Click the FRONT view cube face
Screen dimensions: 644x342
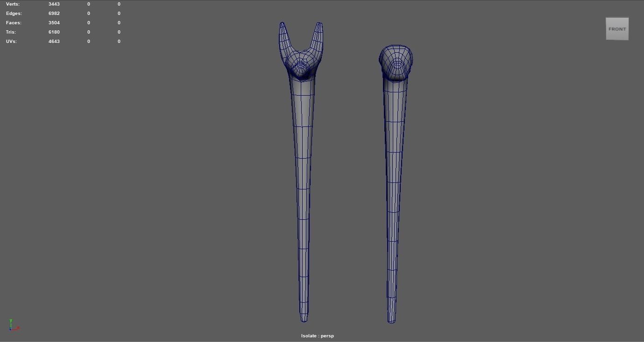click(617, 29)
